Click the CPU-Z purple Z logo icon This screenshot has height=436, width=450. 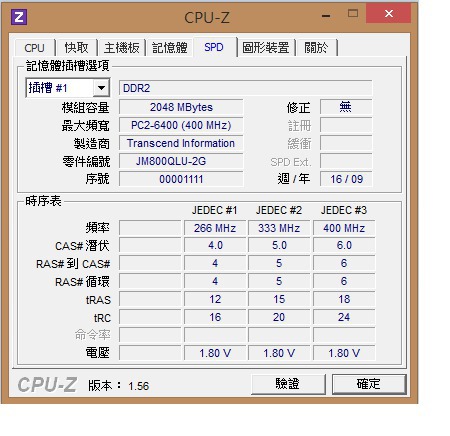point(19,16)
